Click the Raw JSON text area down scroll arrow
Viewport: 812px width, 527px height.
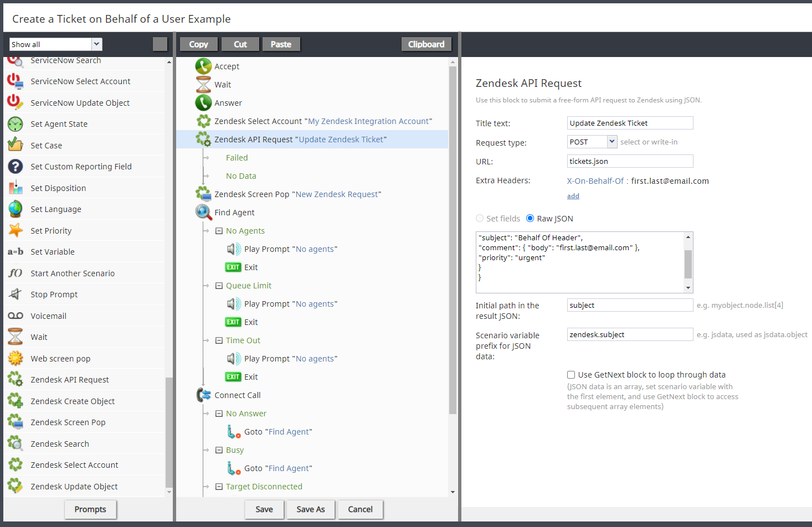[x=688, y=288]
